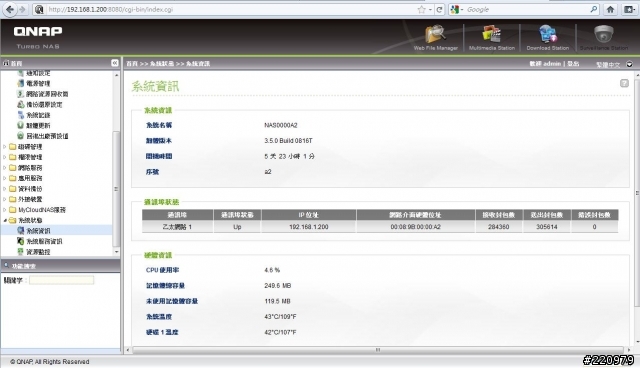640x368 pixels.
Task: Click the 關鍵字 keyword search field
Action: pyautogui.click(x=61, y=280)
